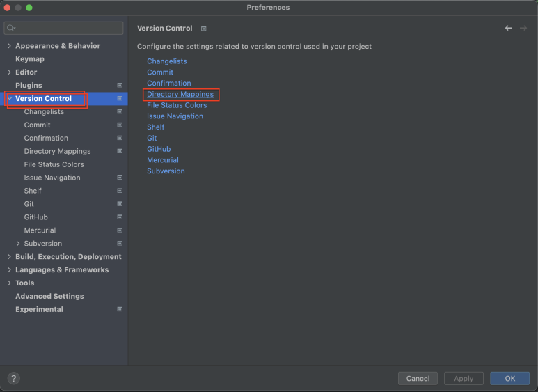This screenshot has width=538, height=392.
Task: Select Commit in sidebar tree
Action: (x=37, y=125)
